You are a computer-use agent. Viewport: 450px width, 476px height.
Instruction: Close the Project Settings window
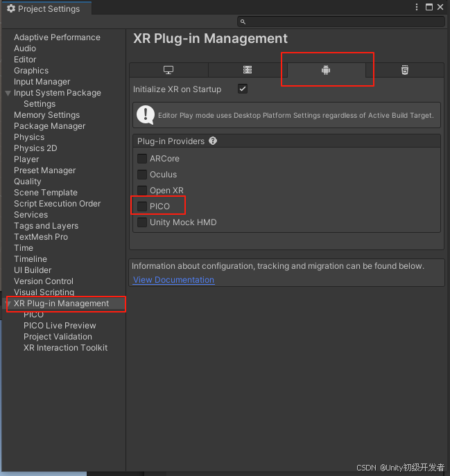440,7
